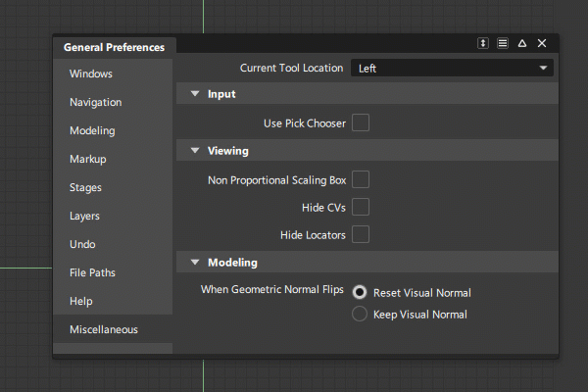Collapse the Input section
Screen dimensions: 588x392
[x=194, y=94]
